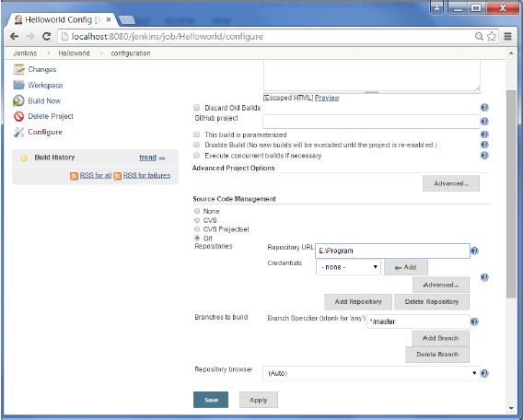Click in Repository URL field
The height and width of the screenshot is (420, 523).
coord(392,251)
